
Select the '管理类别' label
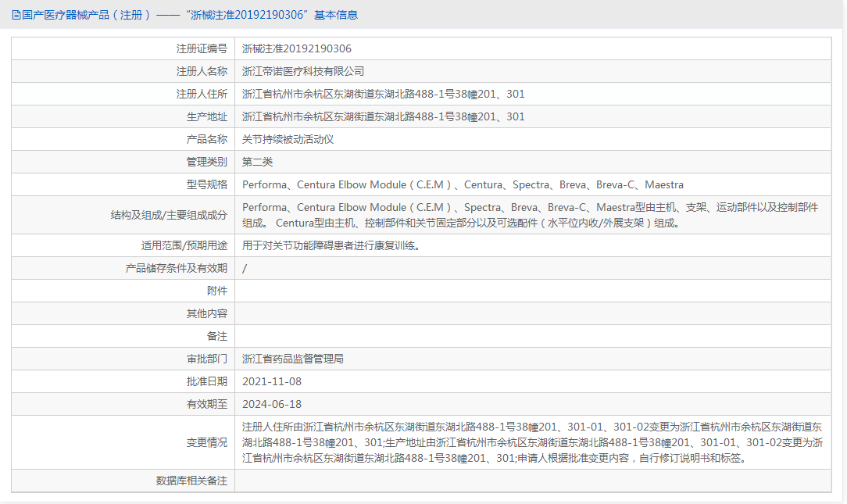click(207, 162)
